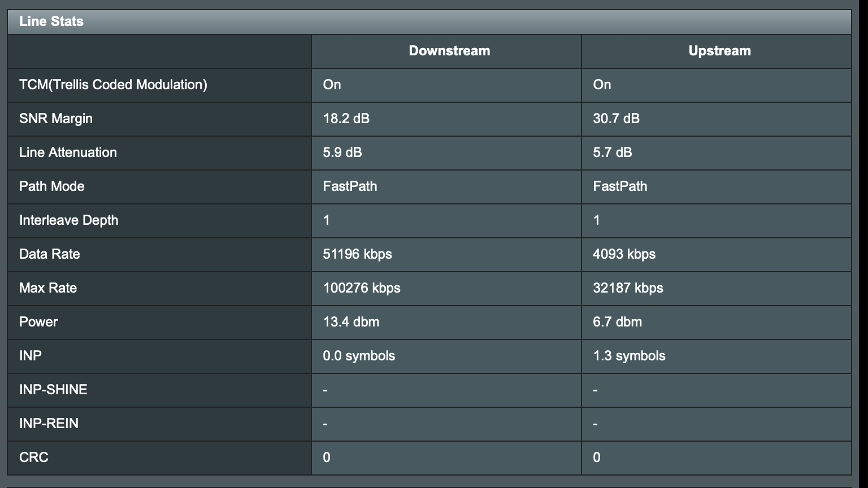Click the Path Mode row label

[x=52, y=186]
